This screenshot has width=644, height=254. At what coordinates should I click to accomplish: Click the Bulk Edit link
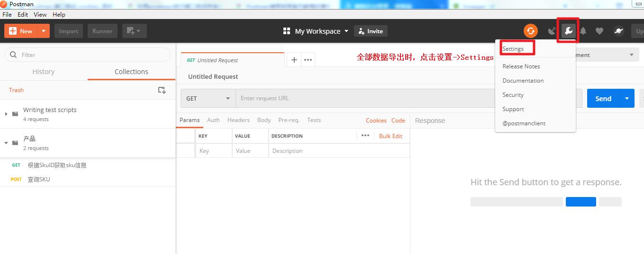(390, 136)
